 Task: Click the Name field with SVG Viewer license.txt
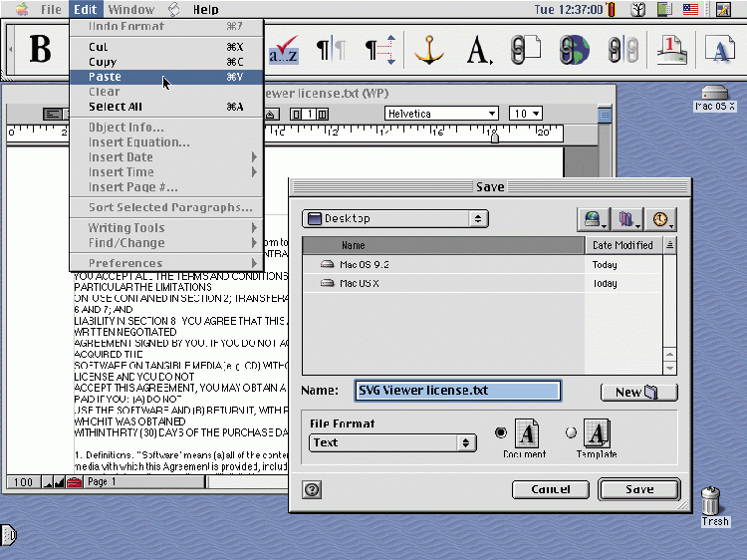[x=458, y=391]
